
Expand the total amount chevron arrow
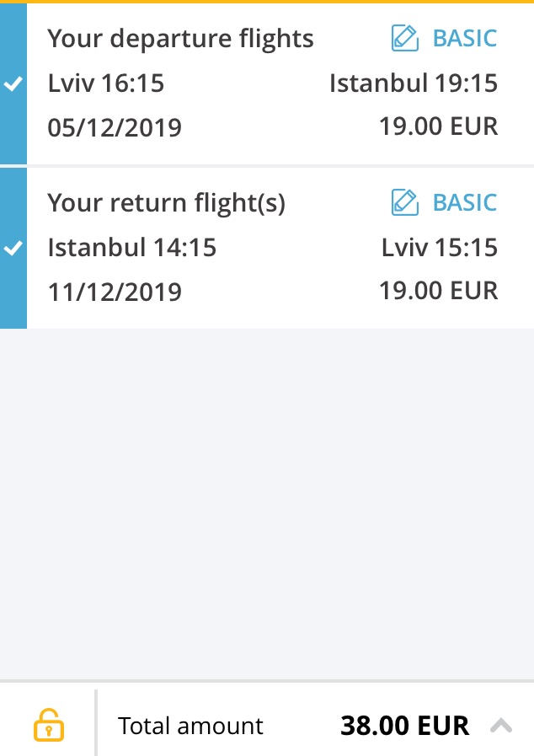500,725
